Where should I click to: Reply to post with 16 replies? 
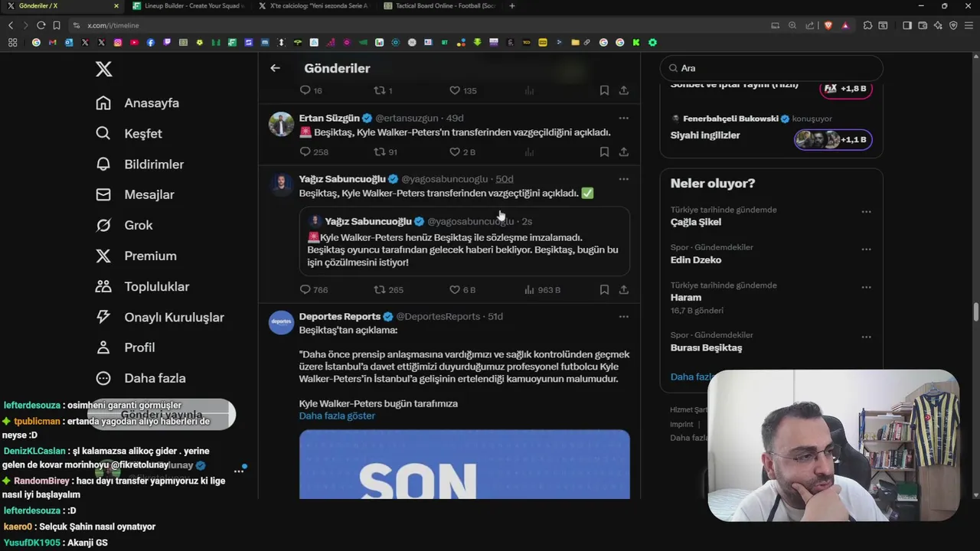click(x=311, y=90)
